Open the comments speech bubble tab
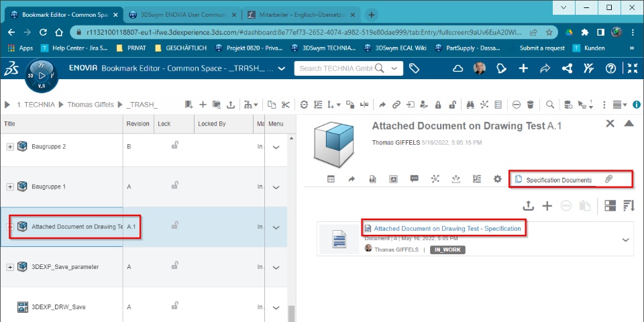Screen dimensions: 644x322 pyautogui.click(x=414, y=178)
